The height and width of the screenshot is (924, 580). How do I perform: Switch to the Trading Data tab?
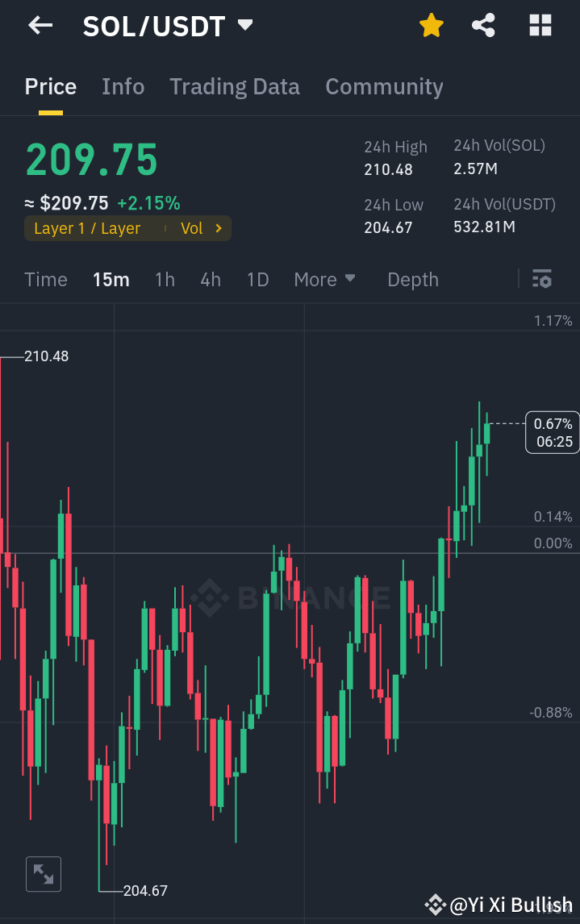click(x=234, y=86)
